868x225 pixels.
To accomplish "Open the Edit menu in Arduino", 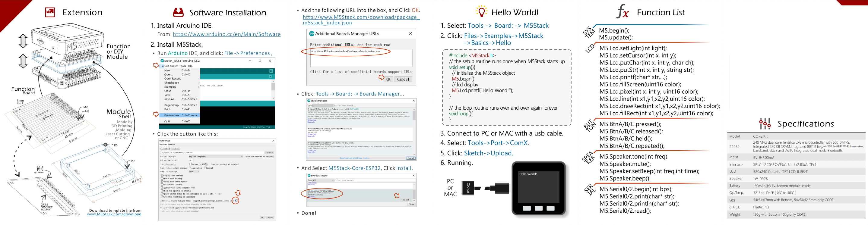I will 167,66.
